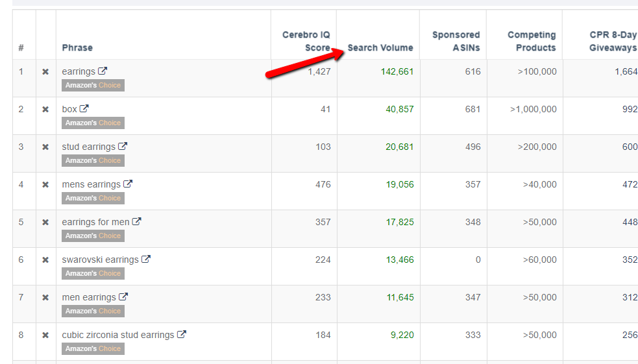Sort by Search Volume column header

coord(380,47)
